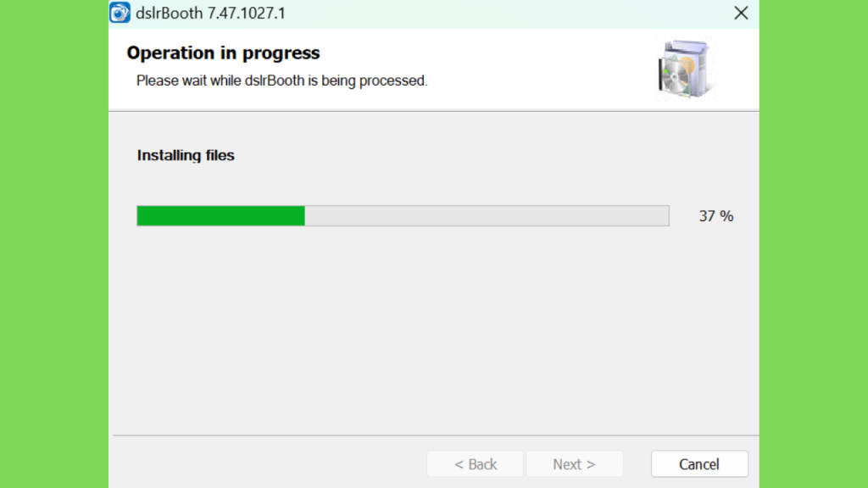Click the Installing files status text
This screenshot has height=488, width=868.
[186, 156]
